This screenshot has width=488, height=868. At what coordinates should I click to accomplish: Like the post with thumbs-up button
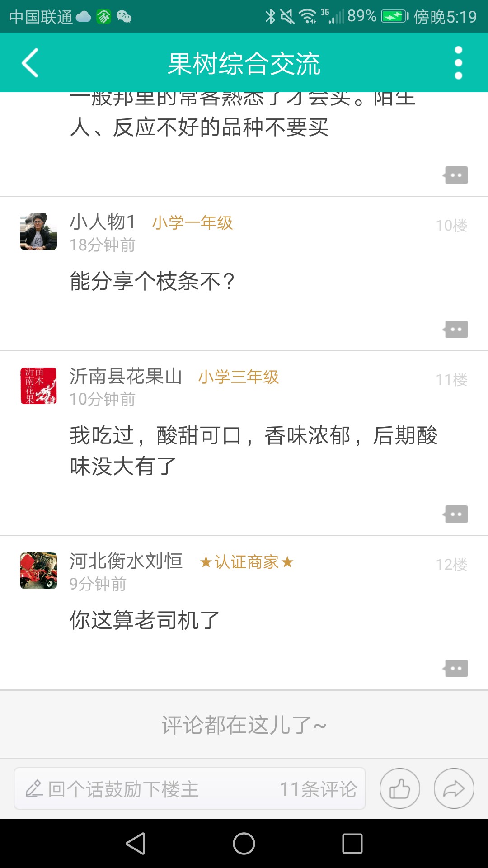point(399,789)
